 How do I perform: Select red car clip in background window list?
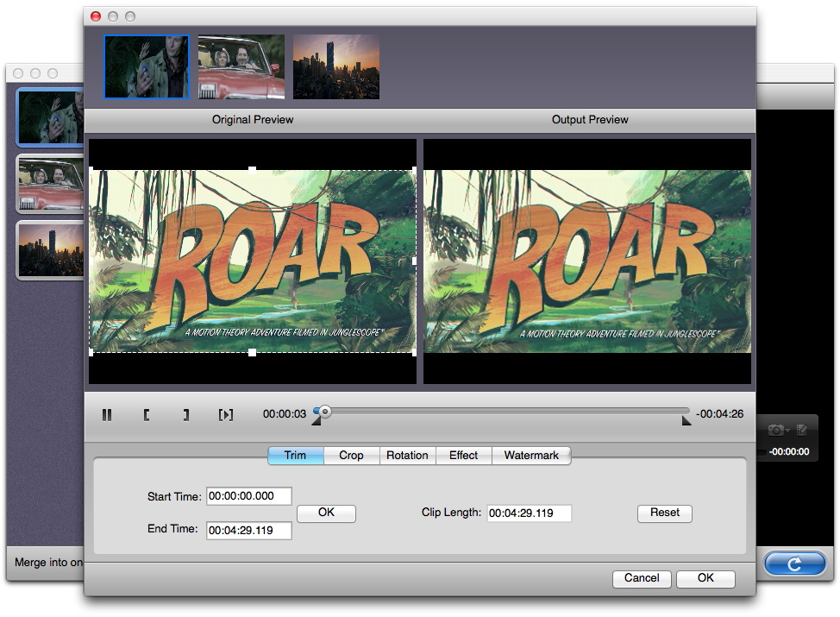(50, 184)
